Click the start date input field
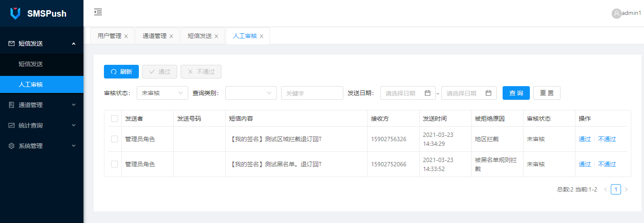Screen dimensions: 644x223 [408, 93]
